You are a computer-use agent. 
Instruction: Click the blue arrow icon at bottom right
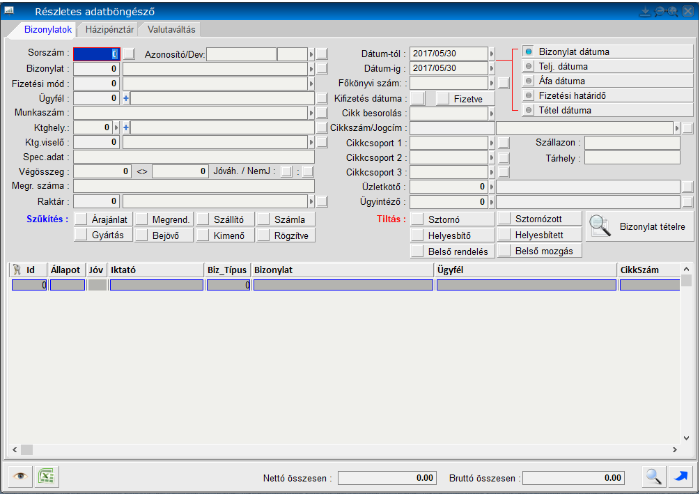(680, 477)
